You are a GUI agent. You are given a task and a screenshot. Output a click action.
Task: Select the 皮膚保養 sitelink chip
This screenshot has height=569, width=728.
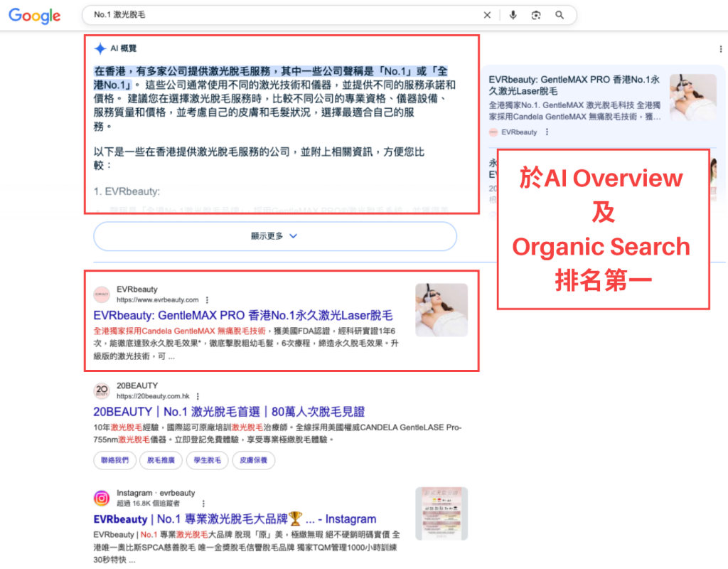click(254, 460)
